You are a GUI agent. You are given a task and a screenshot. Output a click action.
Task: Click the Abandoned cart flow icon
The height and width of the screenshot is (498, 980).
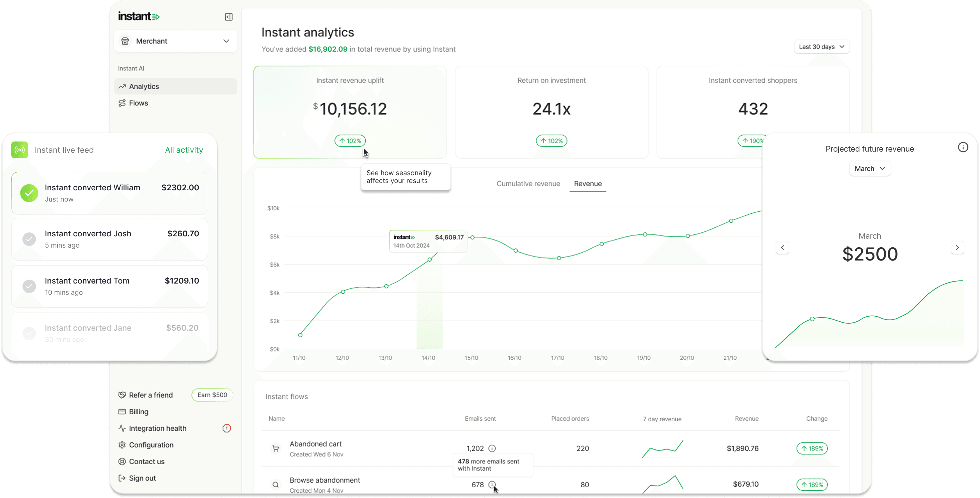click(276, 449)
